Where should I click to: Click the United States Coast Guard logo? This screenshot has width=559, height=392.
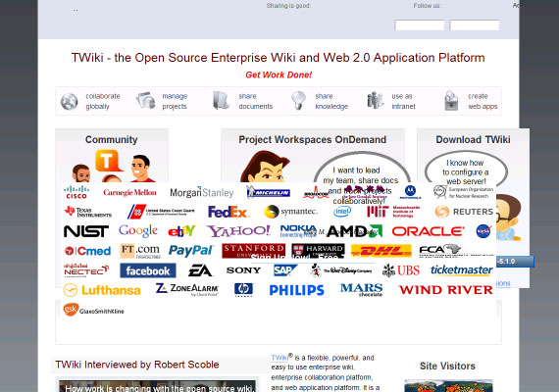[x=161, y=212]
